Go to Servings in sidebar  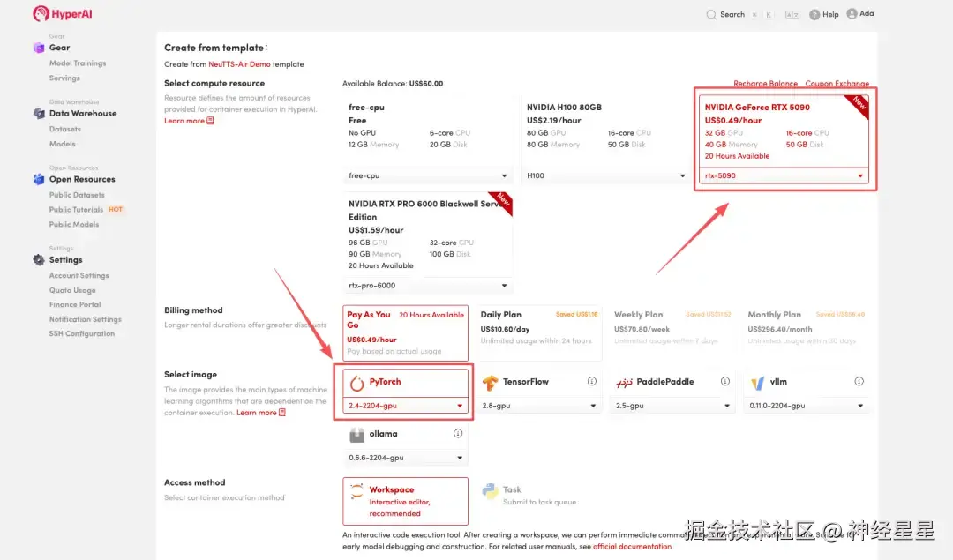tap(64, 78)
